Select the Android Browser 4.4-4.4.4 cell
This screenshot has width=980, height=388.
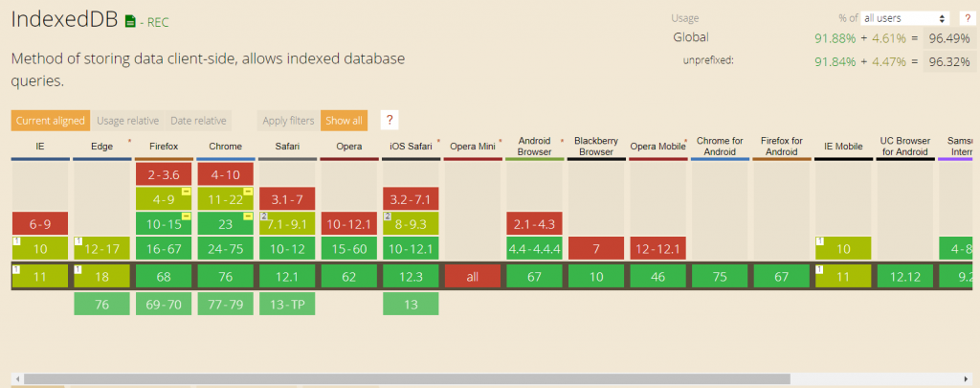(x=534, y=248)
